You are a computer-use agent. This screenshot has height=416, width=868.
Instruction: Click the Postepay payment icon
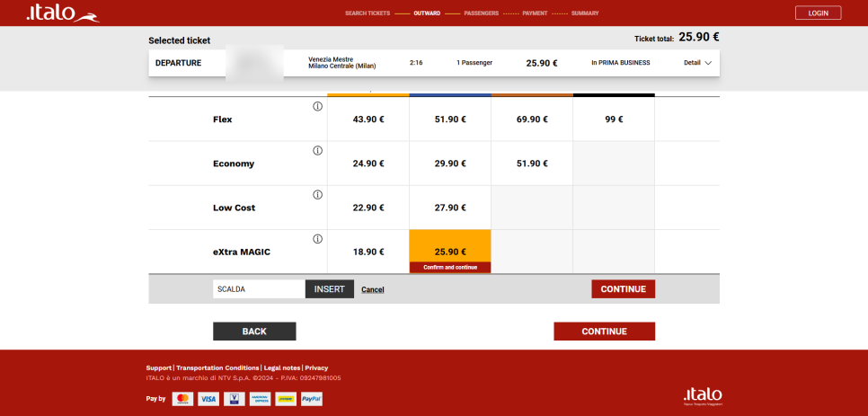286,398
